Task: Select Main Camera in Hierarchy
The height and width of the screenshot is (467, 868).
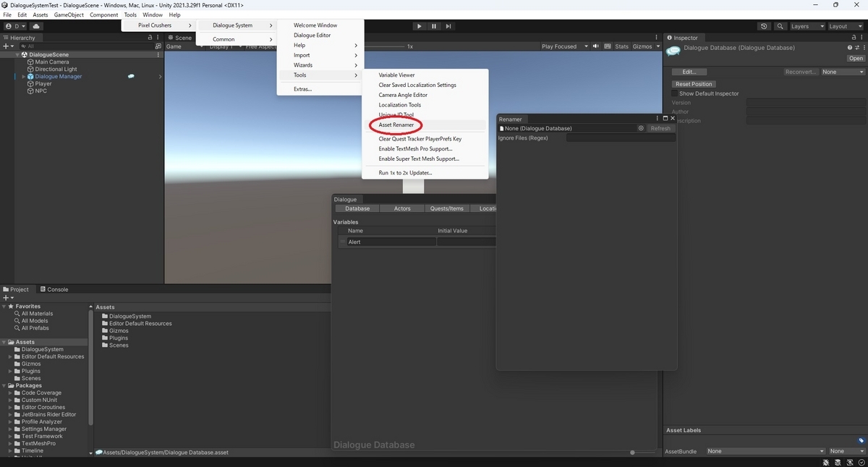Action: tap(52, 62)
